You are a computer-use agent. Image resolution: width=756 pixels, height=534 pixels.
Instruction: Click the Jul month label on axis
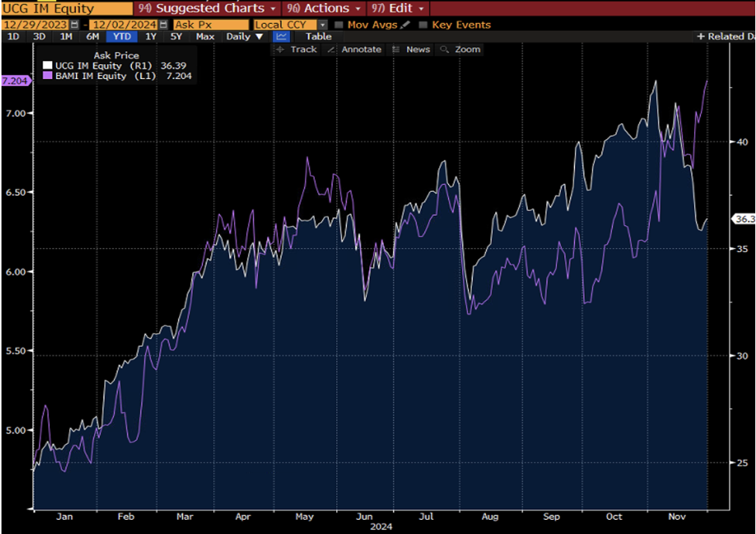point(426,517)
